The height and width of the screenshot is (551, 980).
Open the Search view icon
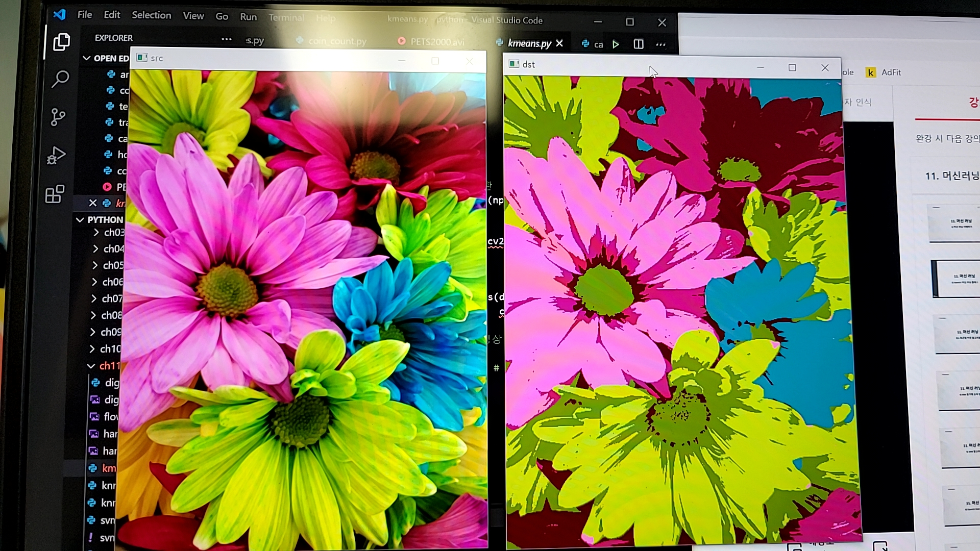pyautogui.click(x=60, y=79)
